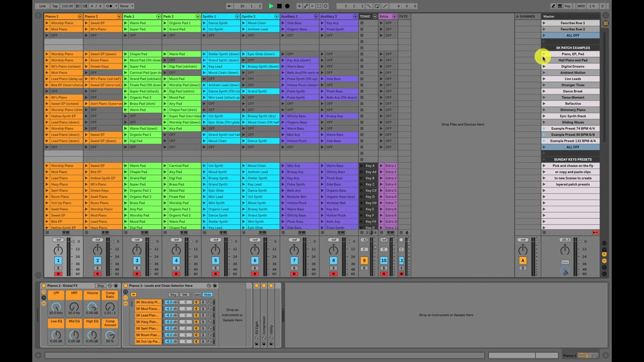Image resolution: width=644 pixels, height=362 pixels.
Task: Toggle Draw Mode pencil icon
Action: pos(553,6)
